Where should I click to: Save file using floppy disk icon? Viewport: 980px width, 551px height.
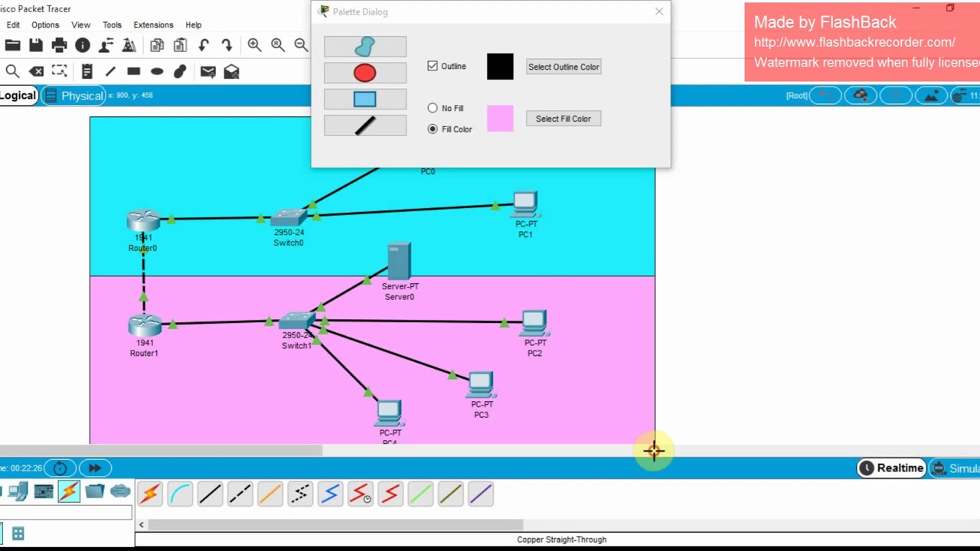point(36,45)
